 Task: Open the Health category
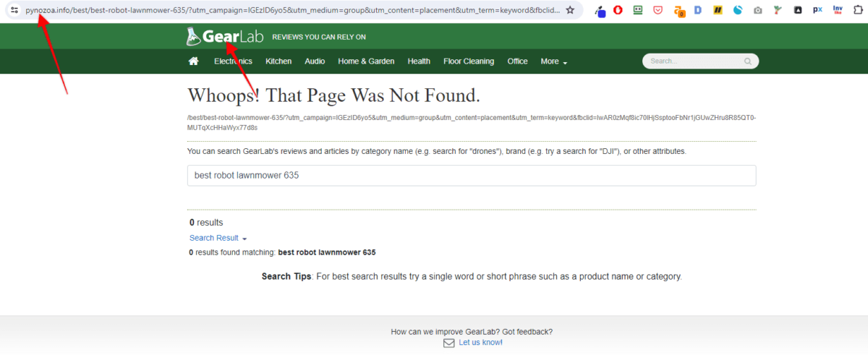click(419, 61)
